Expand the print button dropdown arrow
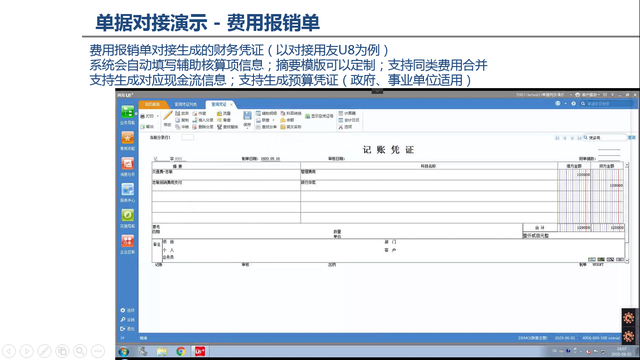The height and width of the screenshot is (360, 640). (158, 116)
